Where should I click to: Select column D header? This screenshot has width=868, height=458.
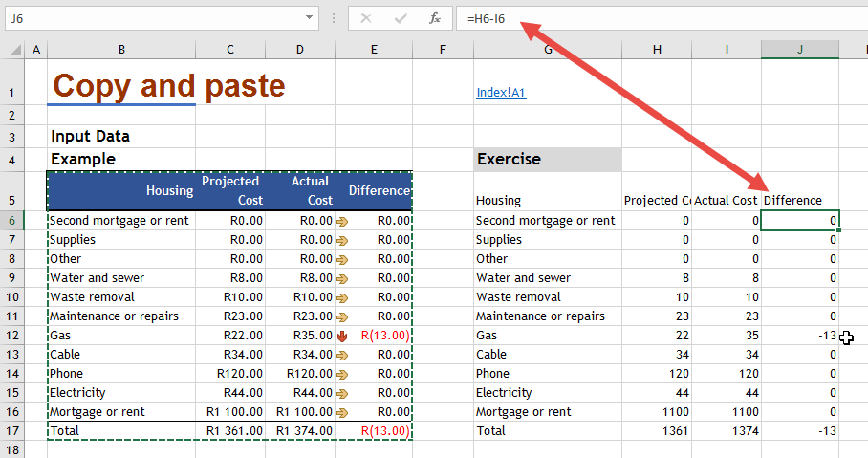tap(300, 50)
